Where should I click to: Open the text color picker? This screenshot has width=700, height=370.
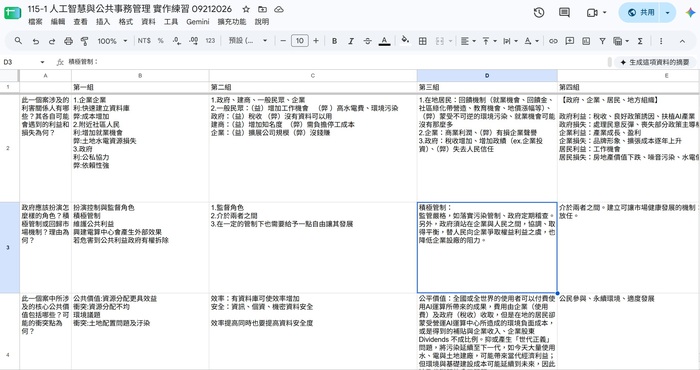[x=384, y=41]
